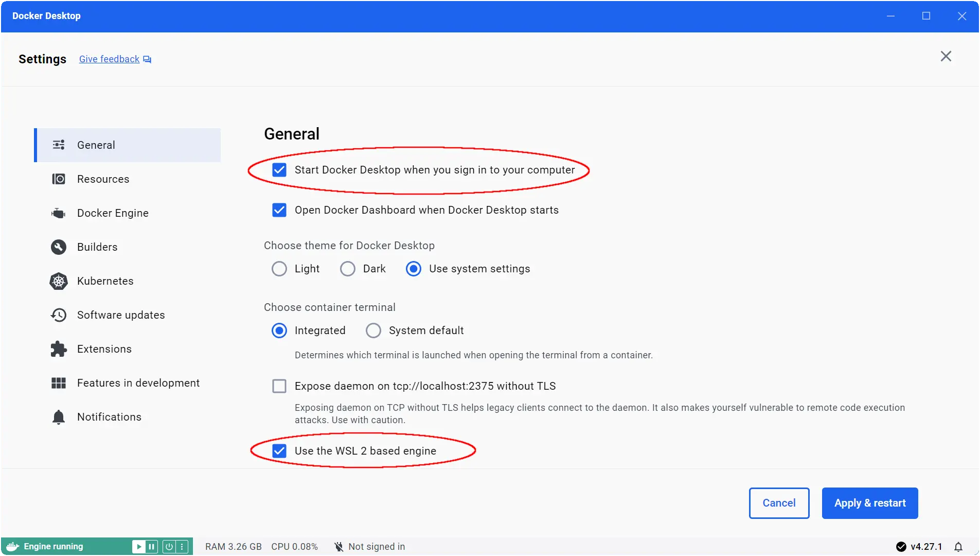
Task: Go to the Resources settings section
Action: [128, 179]
